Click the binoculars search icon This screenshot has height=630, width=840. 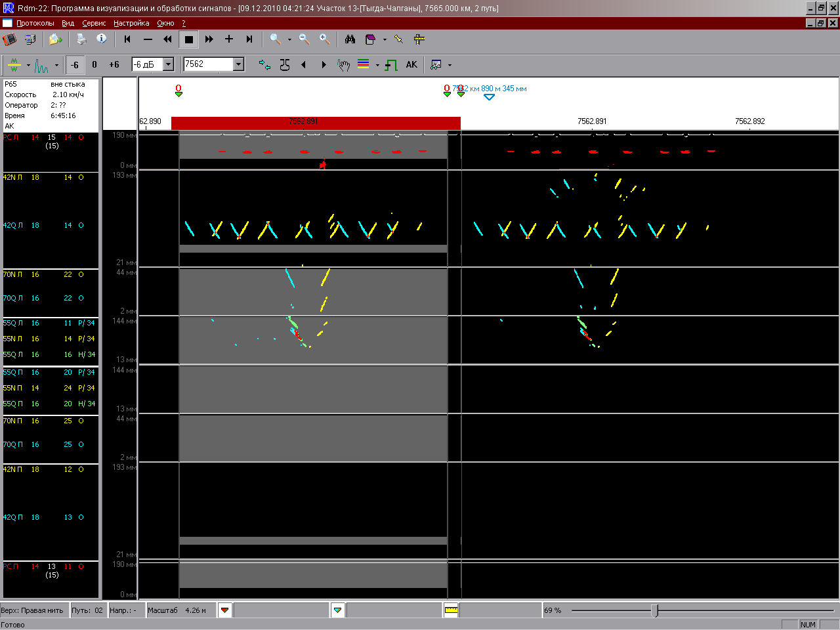tap(350, 39)
